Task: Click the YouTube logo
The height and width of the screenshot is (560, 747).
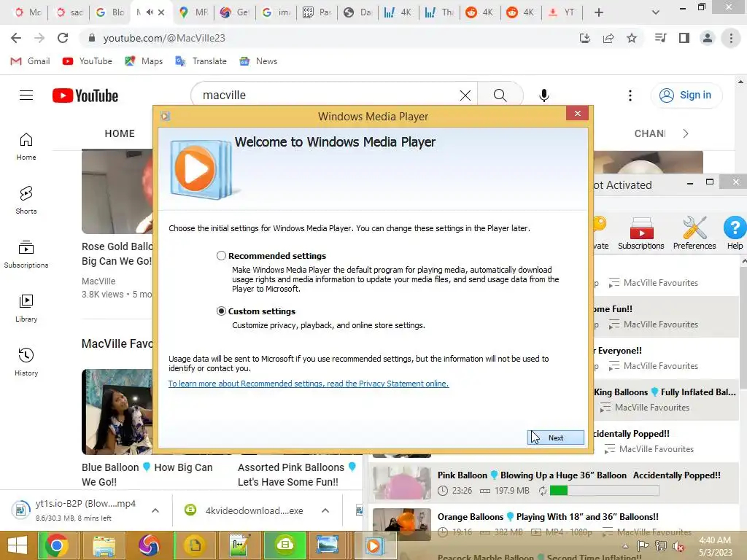Action: tap(85, 96)
